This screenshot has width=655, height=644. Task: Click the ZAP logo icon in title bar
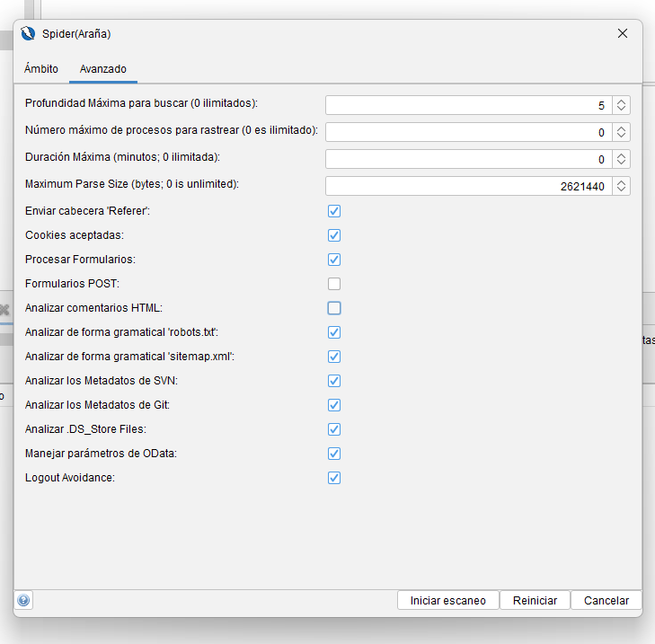point(27,34)
